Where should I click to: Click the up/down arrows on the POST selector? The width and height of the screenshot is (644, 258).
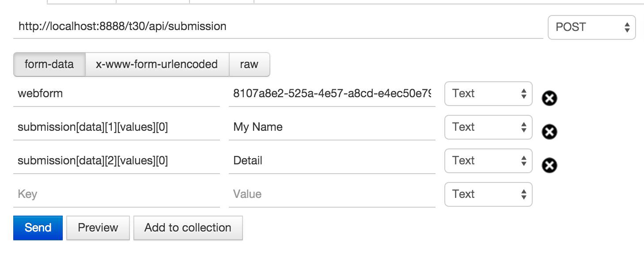[x=628, y=27]
